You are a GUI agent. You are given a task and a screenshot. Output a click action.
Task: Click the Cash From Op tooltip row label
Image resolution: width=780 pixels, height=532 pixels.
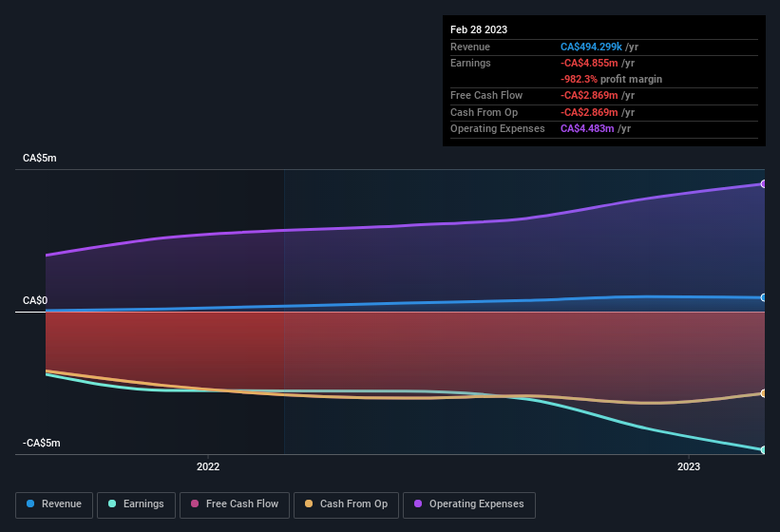tap(484, 112)
